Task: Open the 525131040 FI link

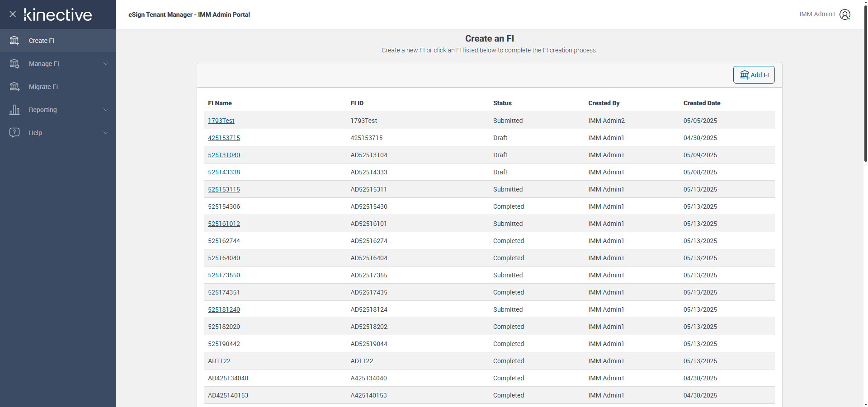Action: pos(224,155)
